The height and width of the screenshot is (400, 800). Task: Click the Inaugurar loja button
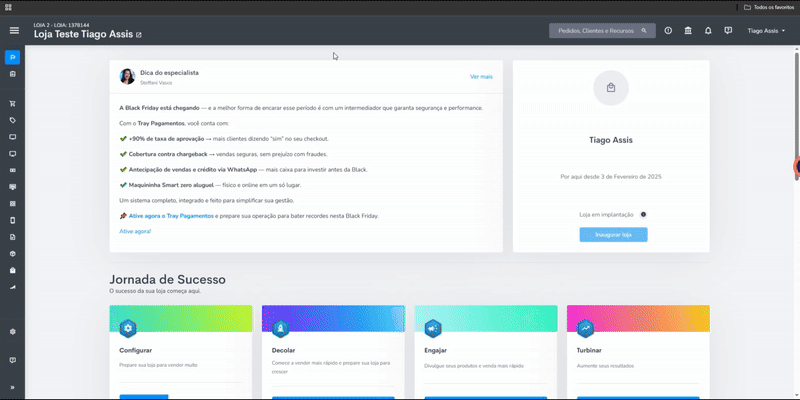[613, 235]
